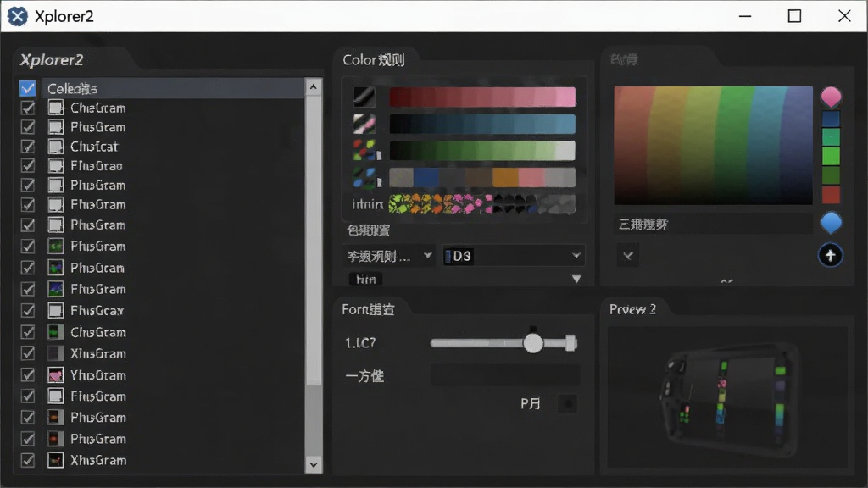
Task: Open the Color rules tab
Action: click(374, 60)
